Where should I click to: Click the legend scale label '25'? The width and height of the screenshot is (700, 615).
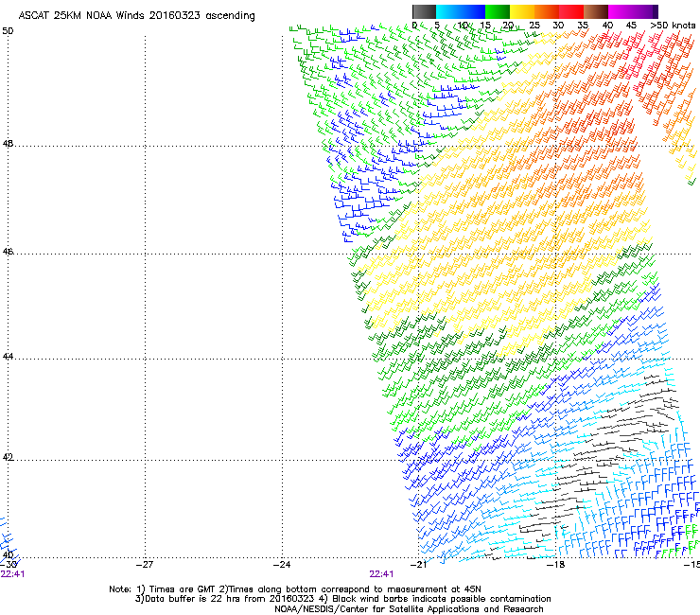point(534,26)
